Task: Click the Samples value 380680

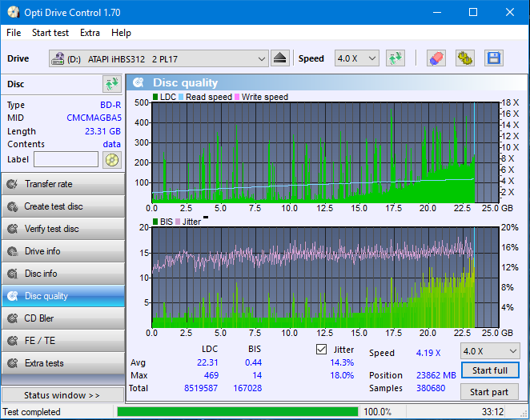Action: click(431, 388)
